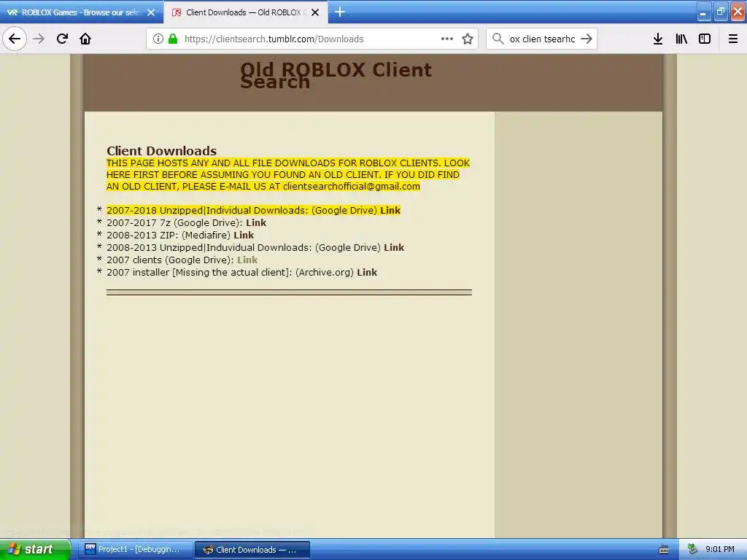The height and width of the screenshot is (560, 747).
Task: Close the Client Downloads tab
Action: coord(315,12)
